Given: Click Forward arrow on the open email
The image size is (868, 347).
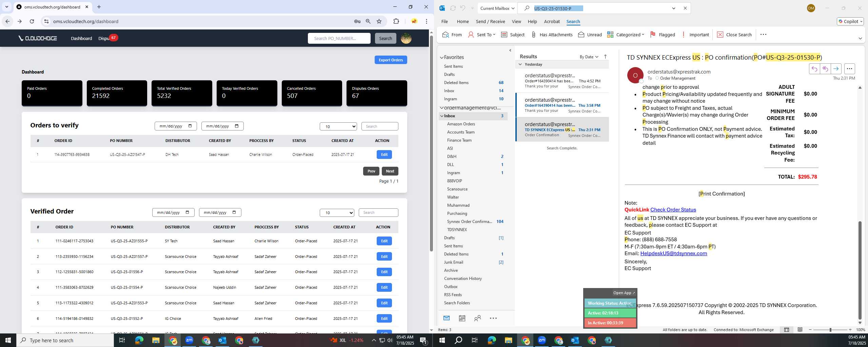Looking at the screenshot, I should click(x=836, y=69).
